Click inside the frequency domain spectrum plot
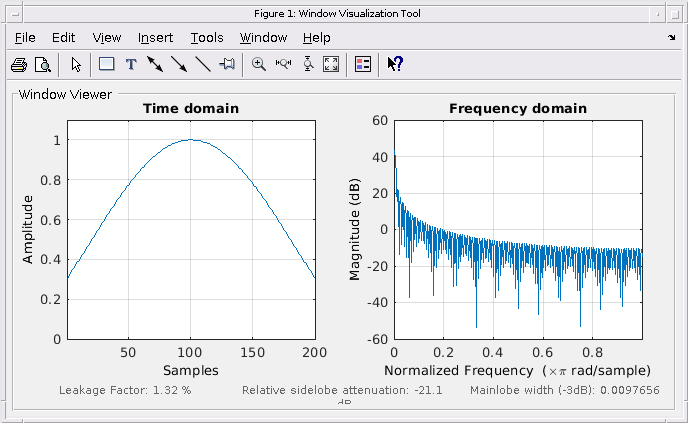Viewport: 688px width, 423px height. (x=518, y=229)
